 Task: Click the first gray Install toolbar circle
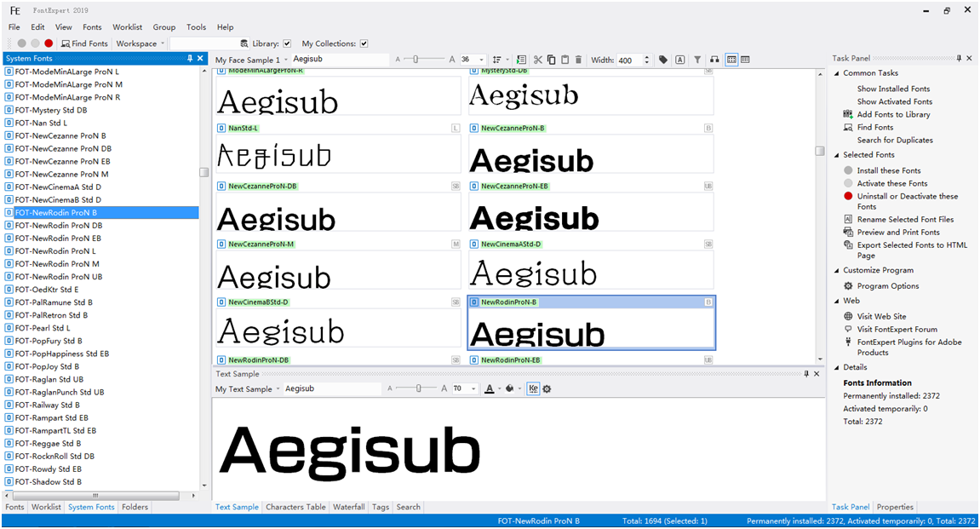point(22,43)
